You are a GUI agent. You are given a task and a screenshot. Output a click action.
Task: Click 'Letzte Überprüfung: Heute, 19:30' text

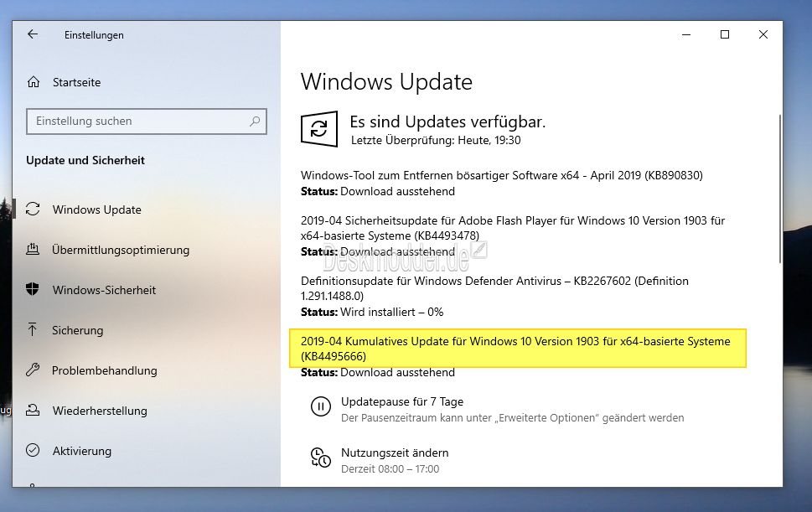coord(436,140)
